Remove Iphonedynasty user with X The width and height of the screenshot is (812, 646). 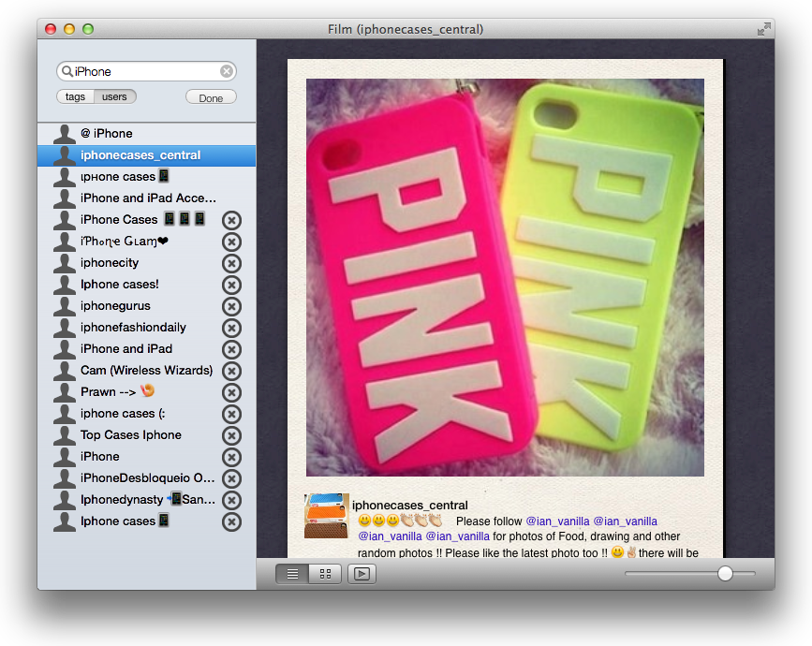pyautogui.click(x=231, y=500)
